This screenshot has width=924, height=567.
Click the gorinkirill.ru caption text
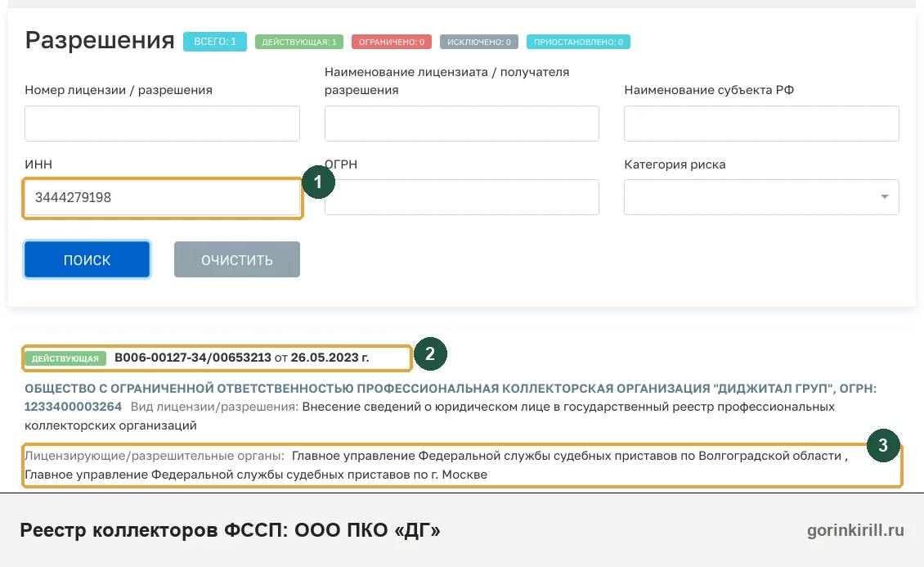pos(855,530)
